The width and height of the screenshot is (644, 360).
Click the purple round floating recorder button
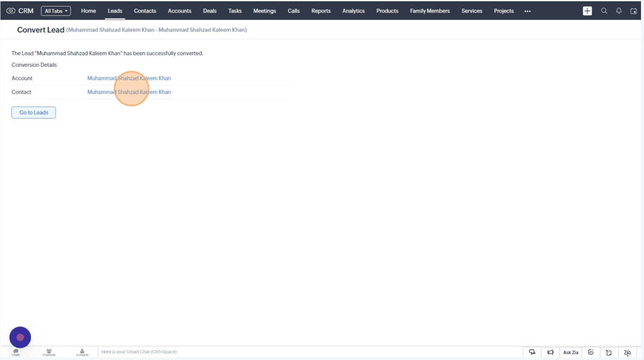tap(20, 338)
